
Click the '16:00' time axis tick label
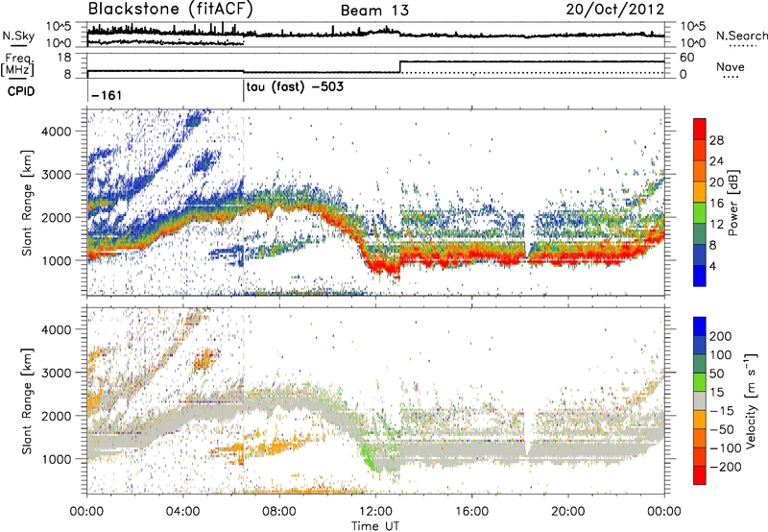click(471, 512)
